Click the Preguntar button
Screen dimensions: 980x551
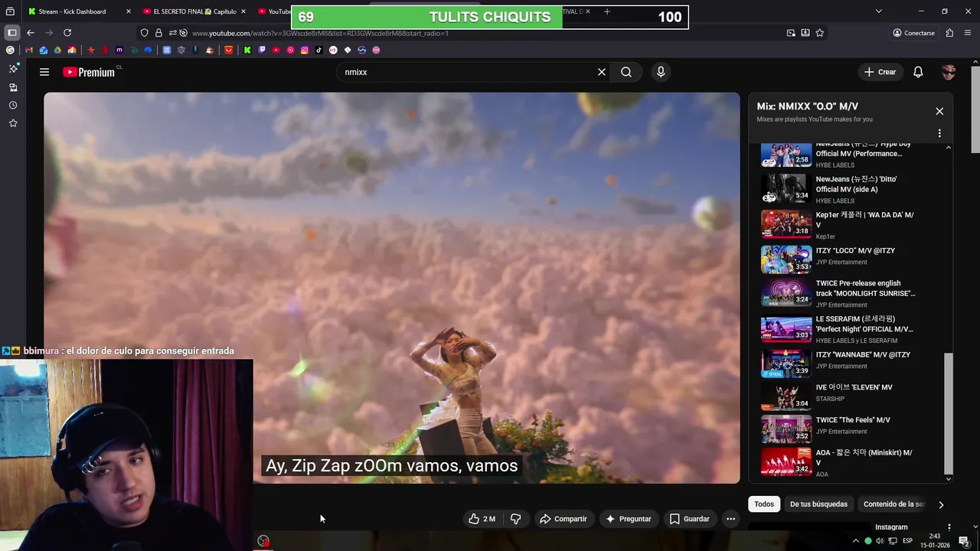pos(628,519)
